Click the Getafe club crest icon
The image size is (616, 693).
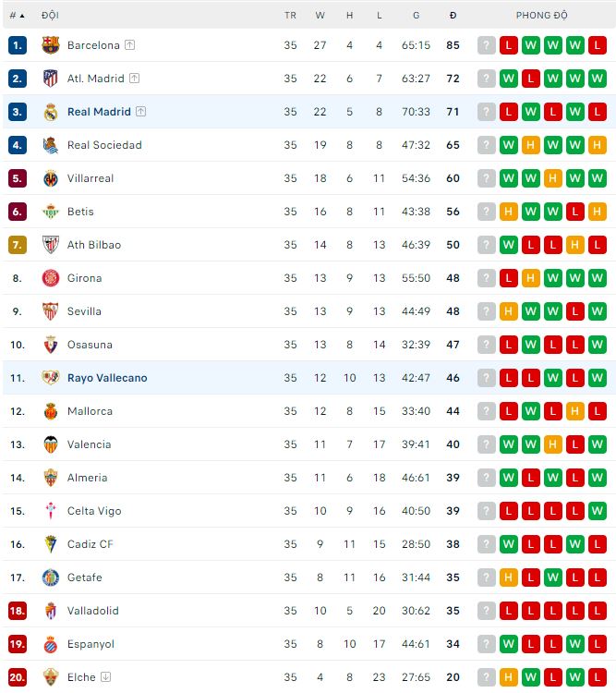click(51, 577)
